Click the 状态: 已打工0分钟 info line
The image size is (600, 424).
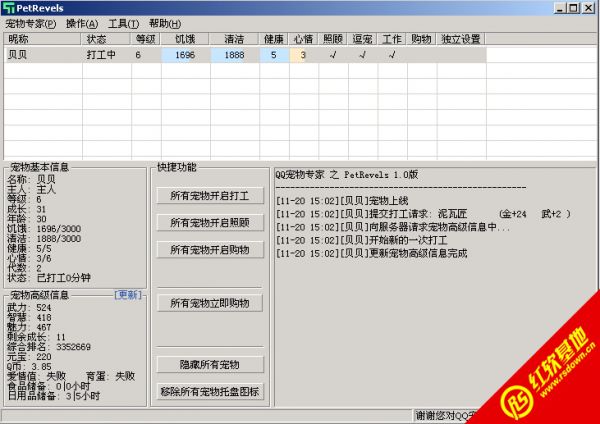coord(49,277)
